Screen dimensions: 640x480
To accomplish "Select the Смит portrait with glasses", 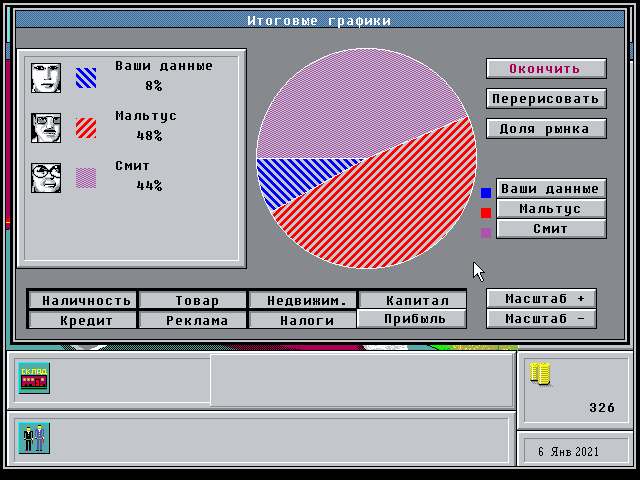I will click(x=46, y=178).
